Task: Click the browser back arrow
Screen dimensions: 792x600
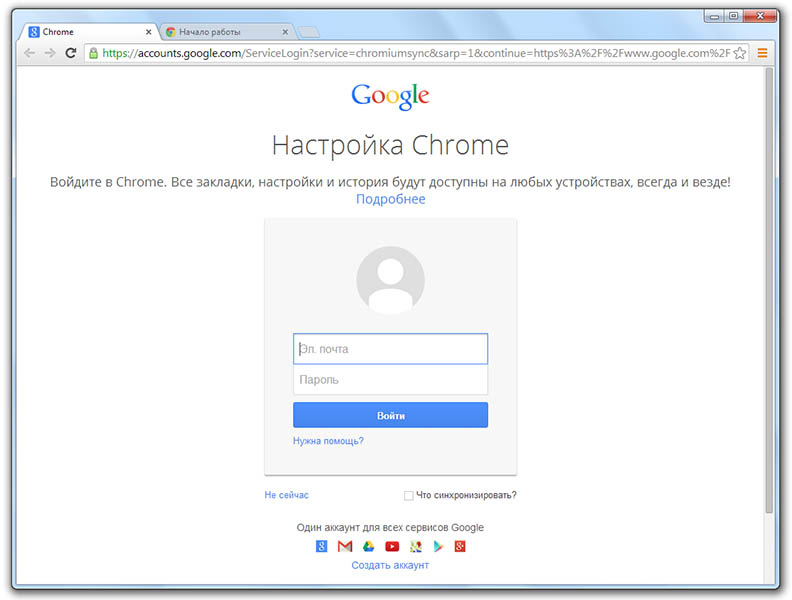Action: point(30,53)
